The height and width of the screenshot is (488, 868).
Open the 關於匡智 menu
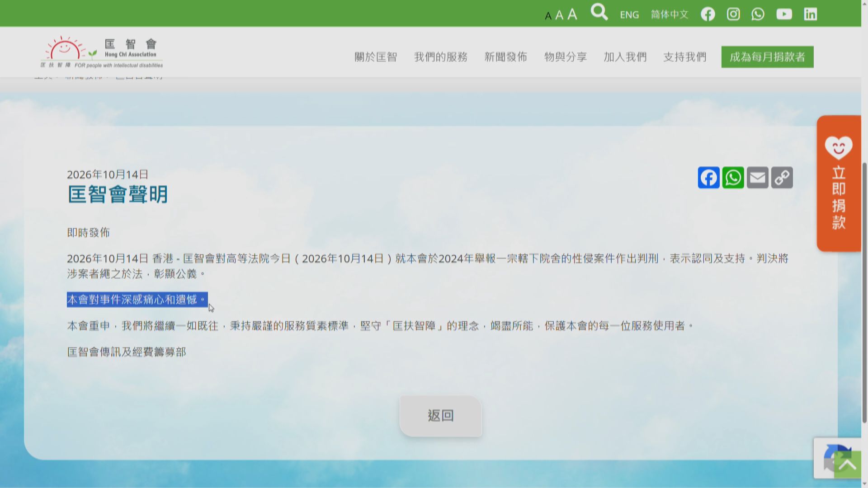376,57
